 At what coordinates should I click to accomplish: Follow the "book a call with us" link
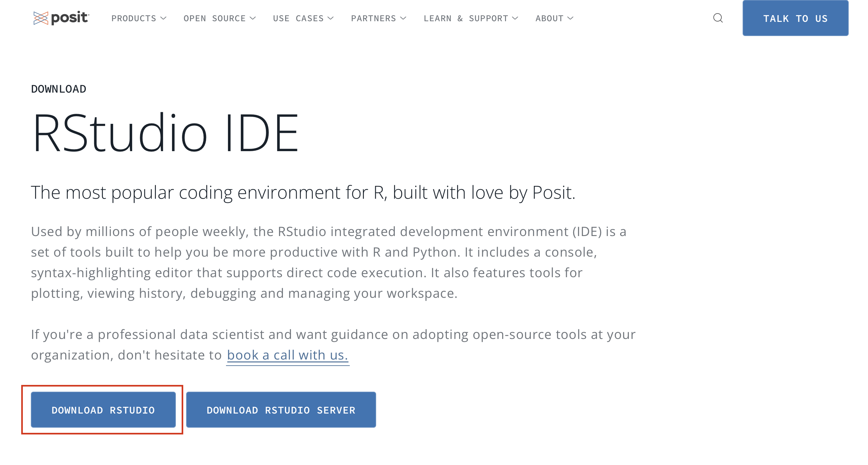(x=287, y=355)
